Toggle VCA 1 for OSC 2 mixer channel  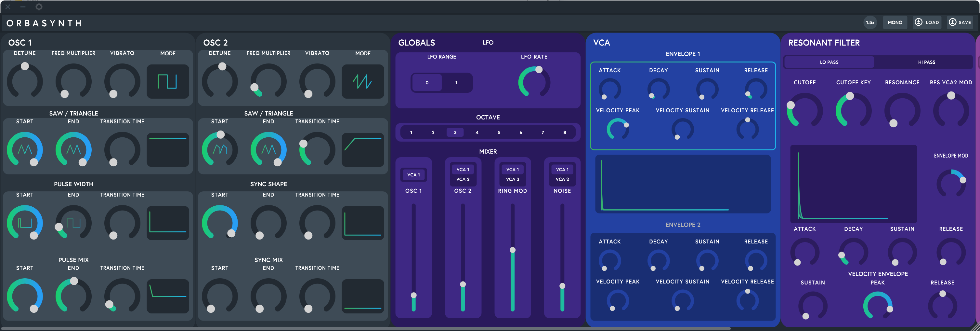463,170
